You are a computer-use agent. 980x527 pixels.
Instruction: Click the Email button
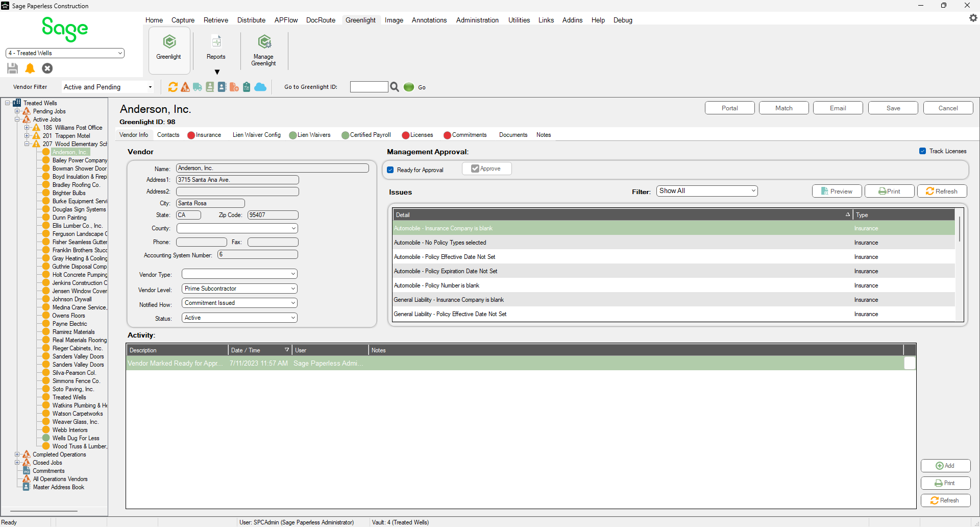pyautogui.click(x=838, y=108)
